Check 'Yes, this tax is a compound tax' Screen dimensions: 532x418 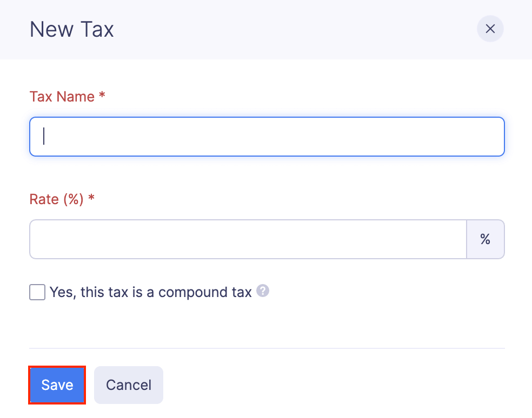click(x=37, y=292)
